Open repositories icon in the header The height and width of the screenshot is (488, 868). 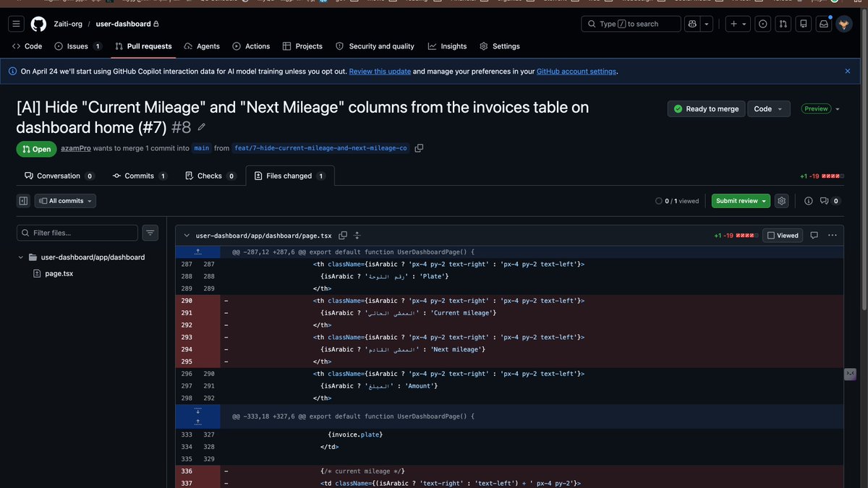[803, 24]
